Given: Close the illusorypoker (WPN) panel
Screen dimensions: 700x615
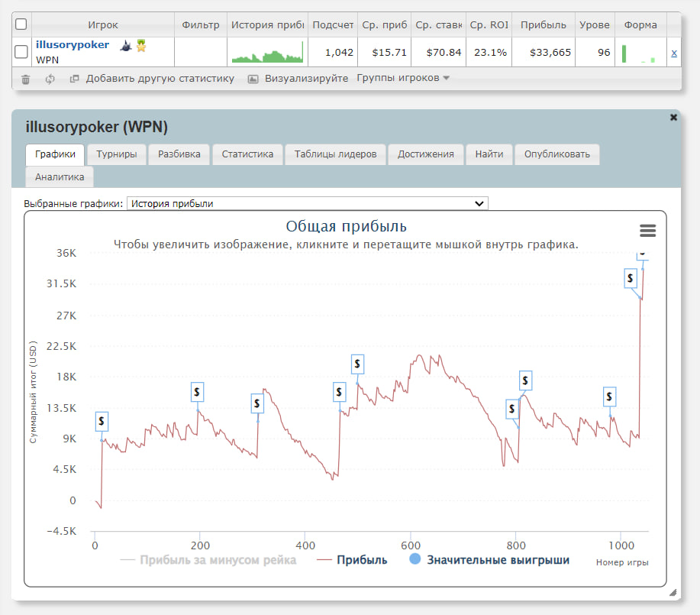Looking at the screenshot, I should [x=673, y=118].
